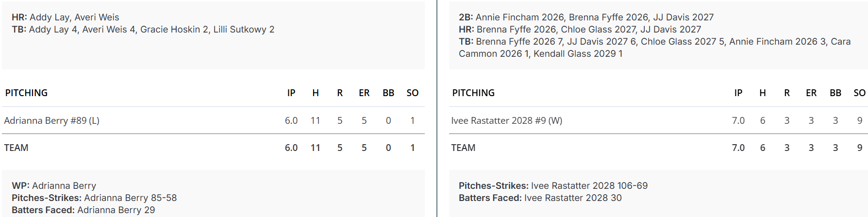Click the R column header in right table
The width and height of the screenshot is (868, 217).
[787, 93]
